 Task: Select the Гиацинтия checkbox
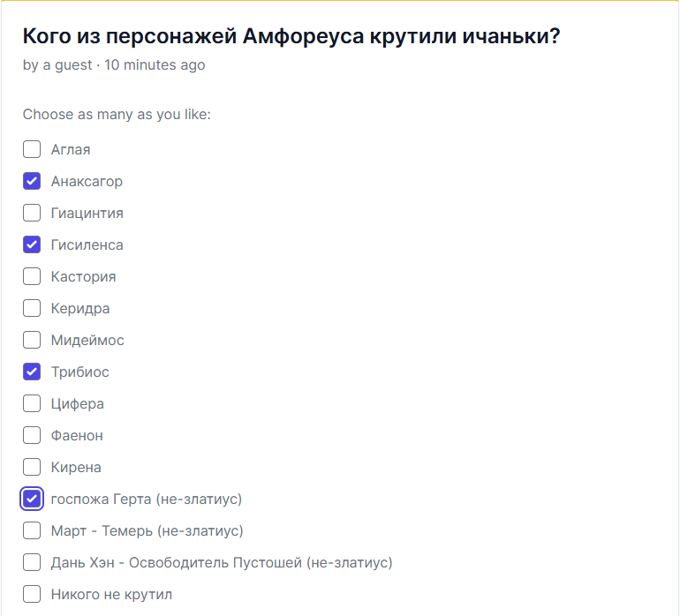32,214
